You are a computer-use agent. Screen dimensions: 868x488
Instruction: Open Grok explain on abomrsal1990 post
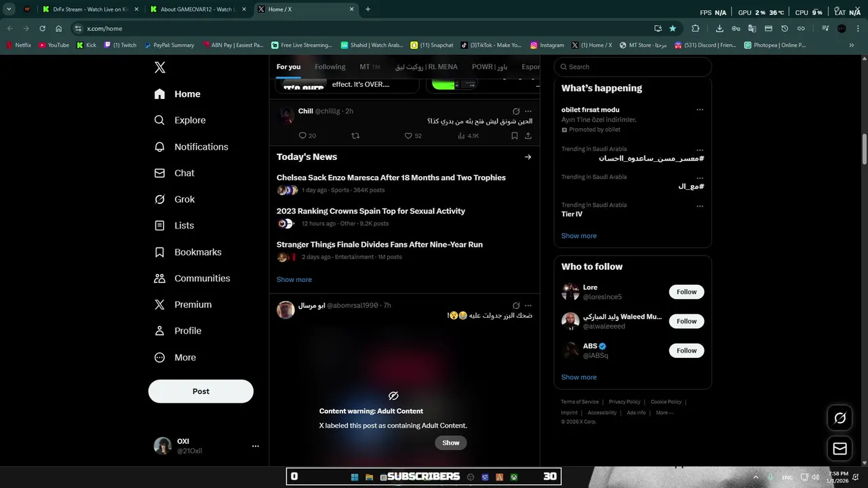516,306
